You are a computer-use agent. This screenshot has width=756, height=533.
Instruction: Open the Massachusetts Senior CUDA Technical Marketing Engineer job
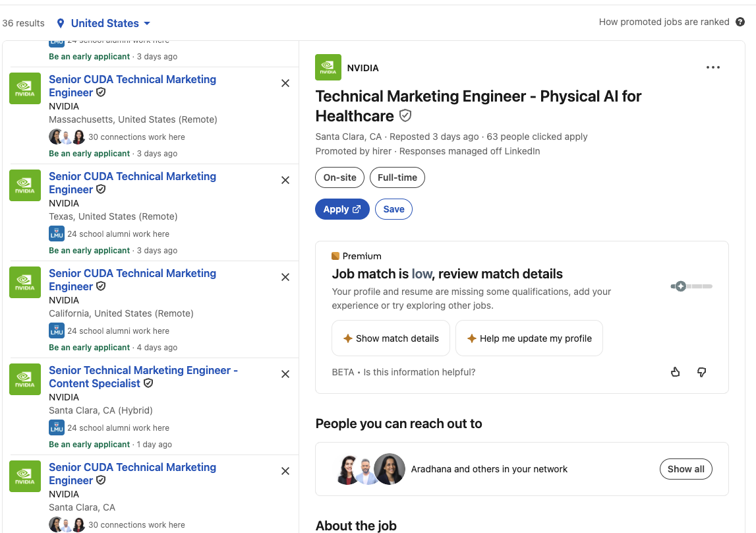(132, 86)
